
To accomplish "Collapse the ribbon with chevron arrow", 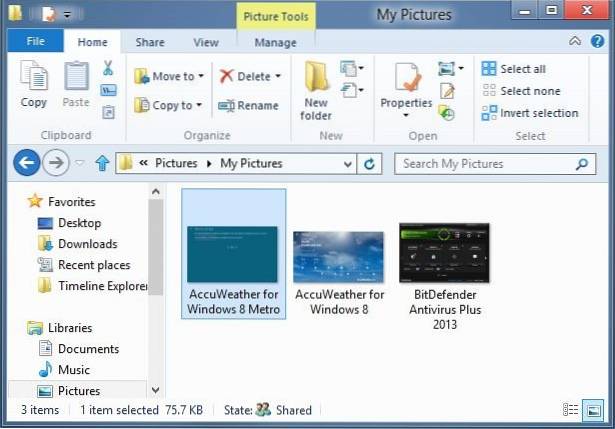I will (x=574, y=42).
